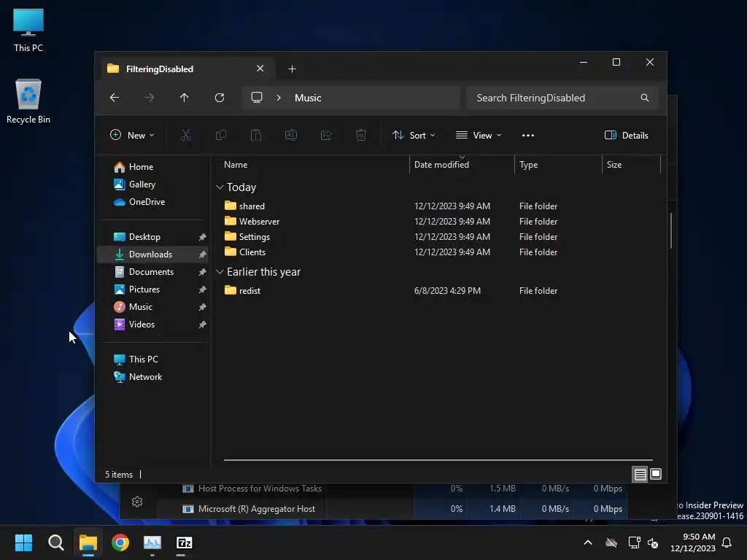747x560 pixels.
Task: Go back with the left arrow button
Action: point(115,98)
